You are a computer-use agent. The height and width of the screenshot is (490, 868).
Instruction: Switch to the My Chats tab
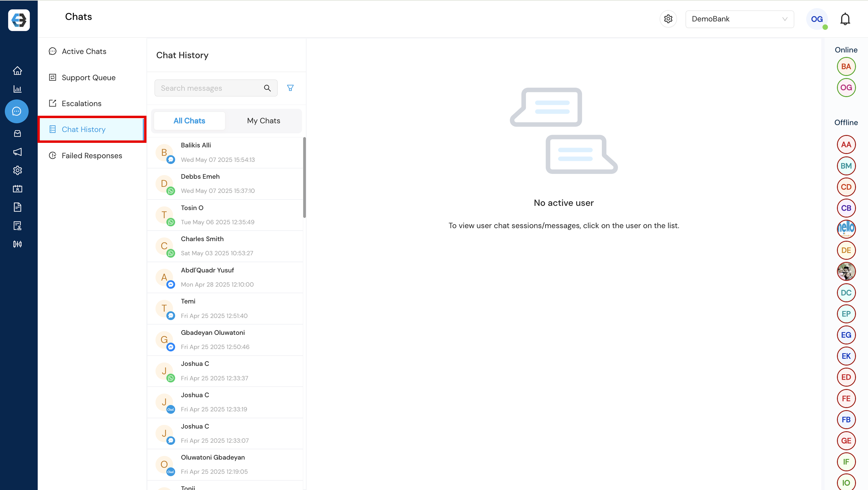263,121
